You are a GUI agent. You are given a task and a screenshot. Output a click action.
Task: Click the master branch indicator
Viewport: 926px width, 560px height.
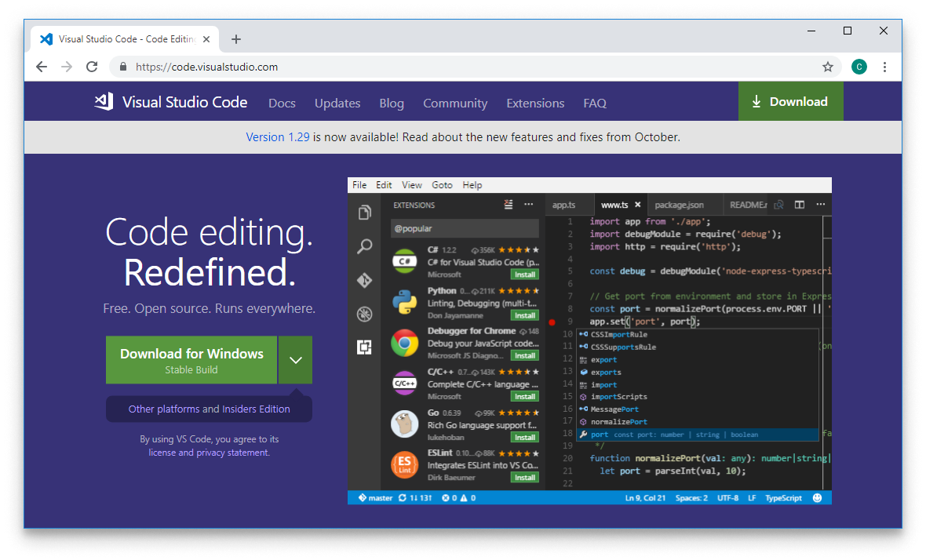tap(374, 497)
